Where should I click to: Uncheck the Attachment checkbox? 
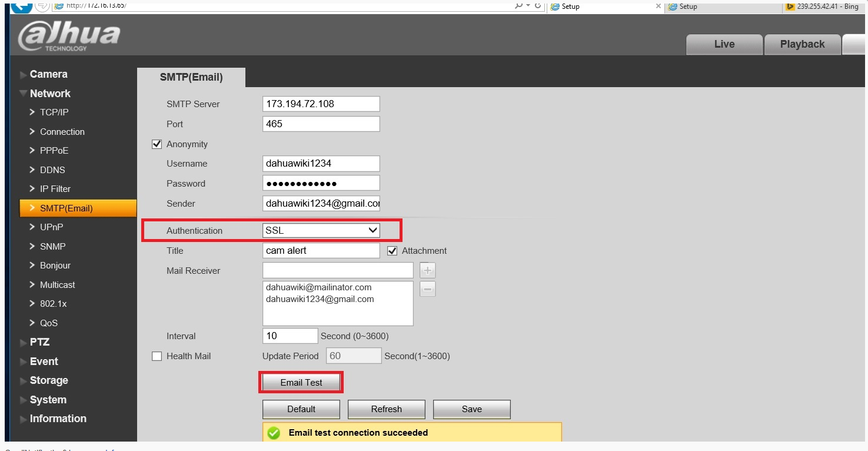pos(392,251)
